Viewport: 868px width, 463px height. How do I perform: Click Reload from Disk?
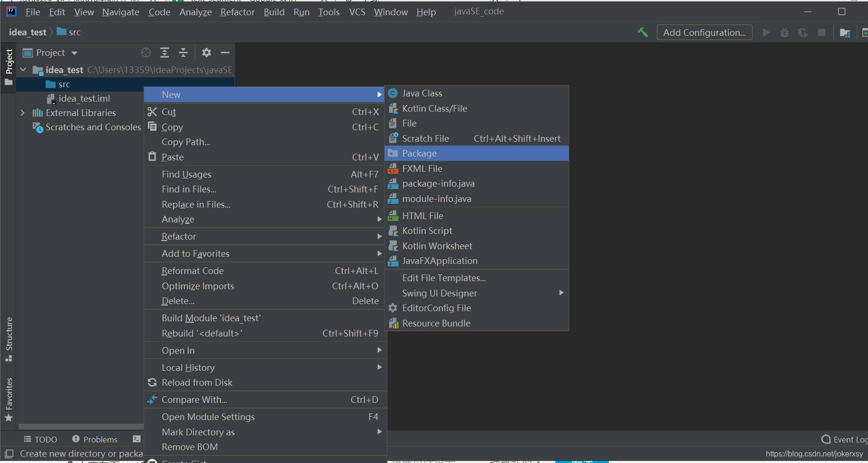click(264, 382)
